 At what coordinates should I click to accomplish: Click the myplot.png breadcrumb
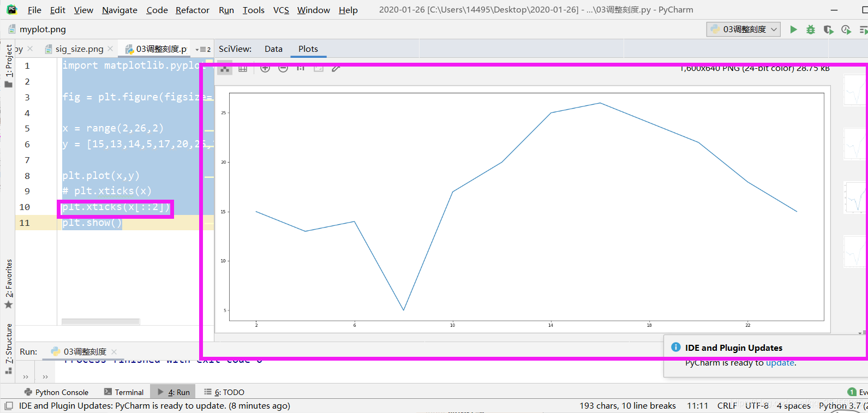(37, 29)
